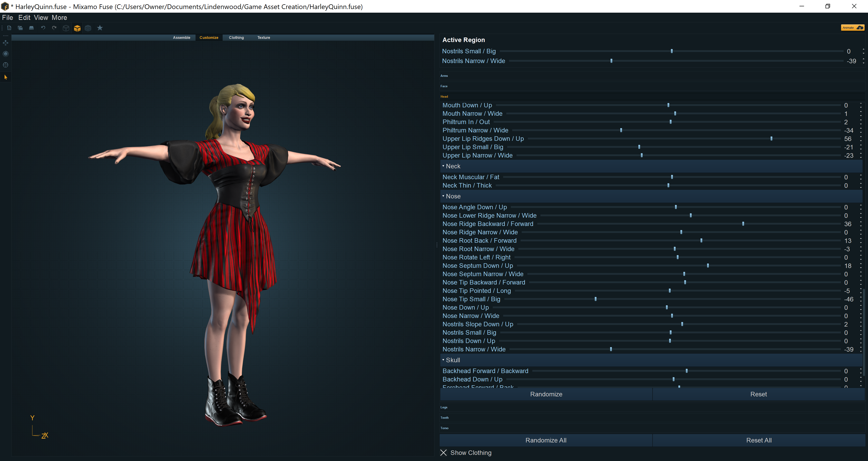Click the stepper beside the Nose Angle Down / Up value
Viewport: 868px width, 461px height.
click(861, 207)
